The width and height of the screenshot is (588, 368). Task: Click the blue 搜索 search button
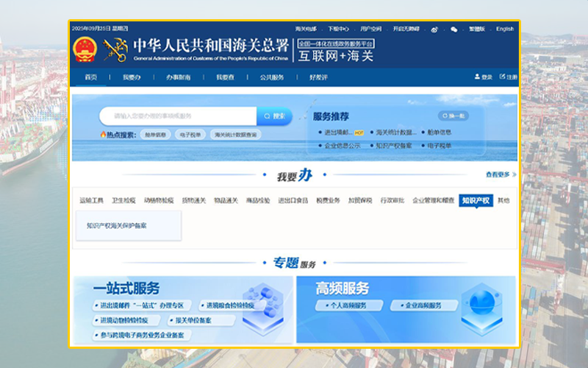pyautogui.click(x=274, y=116)
